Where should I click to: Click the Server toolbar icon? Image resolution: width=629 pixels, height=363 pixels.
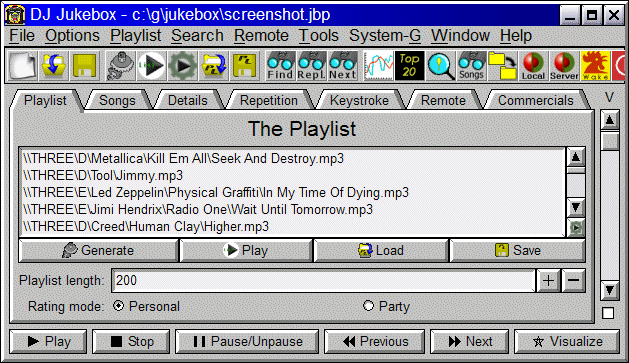564,66
